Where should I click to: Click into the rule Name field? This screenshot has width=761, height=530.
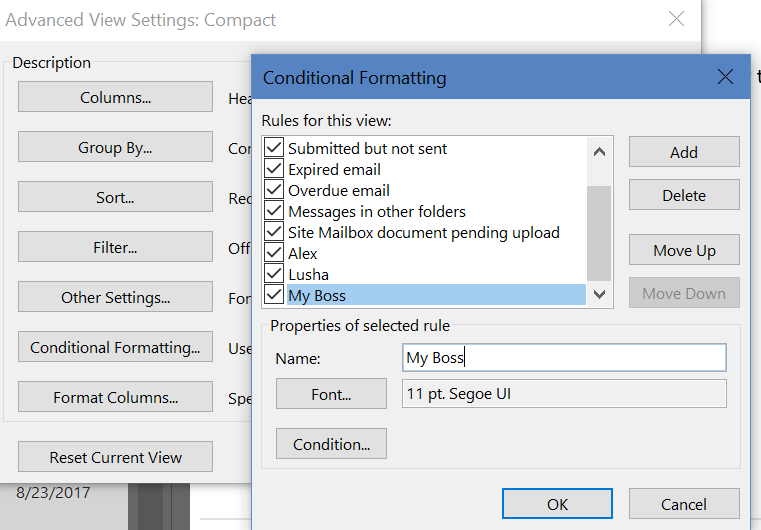564,358
